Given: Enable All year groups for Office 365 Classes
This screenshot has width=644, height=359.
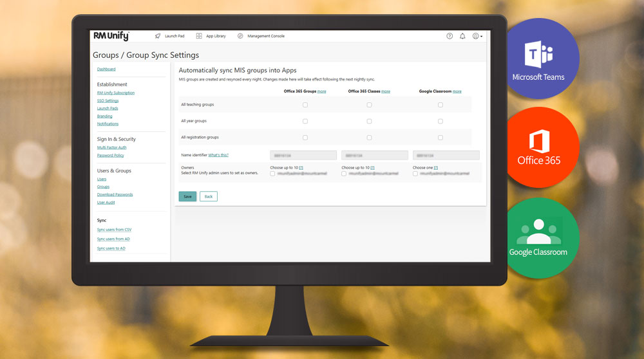Looking at the screenshot, I should click(x=369, y=122).
